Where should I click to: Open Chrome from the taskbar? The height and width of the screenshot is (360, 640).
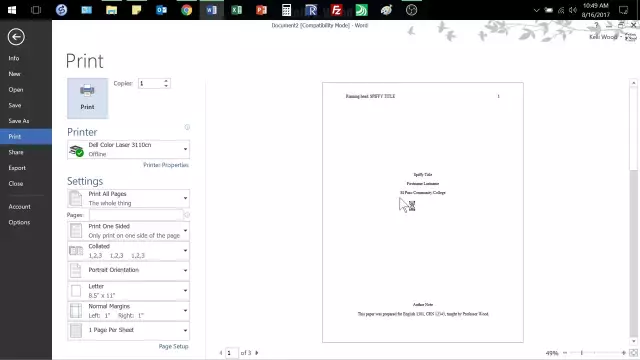point(187,10)
